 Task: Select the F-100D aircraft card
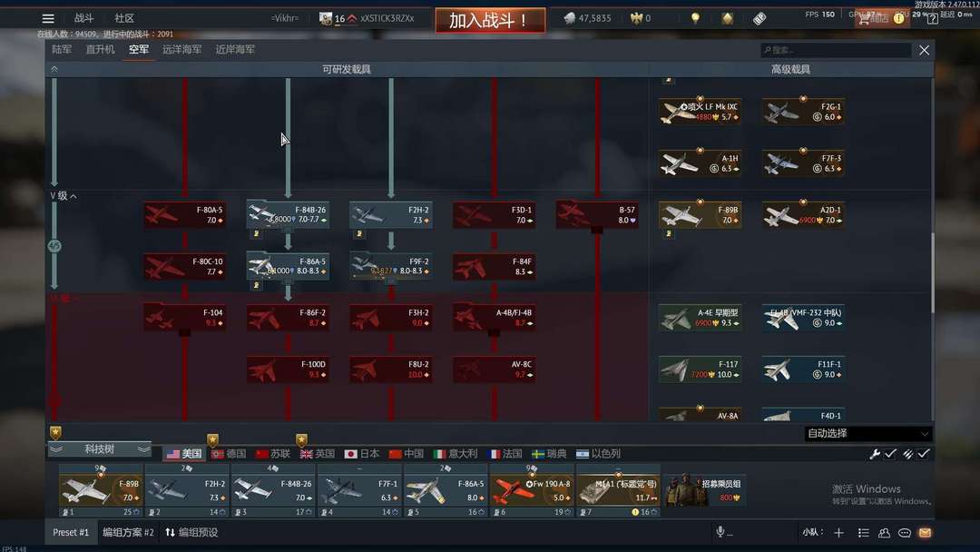point(288,370)
